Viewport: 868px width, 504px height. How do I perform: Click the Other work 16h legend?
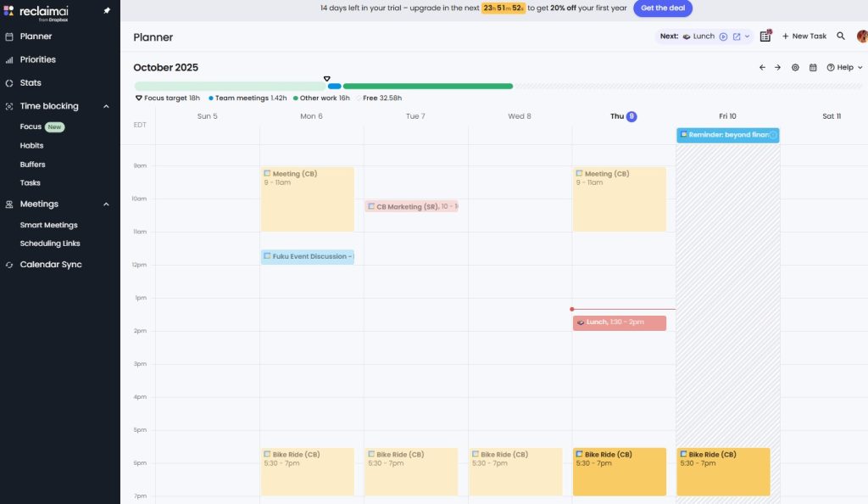click(321, 98)
